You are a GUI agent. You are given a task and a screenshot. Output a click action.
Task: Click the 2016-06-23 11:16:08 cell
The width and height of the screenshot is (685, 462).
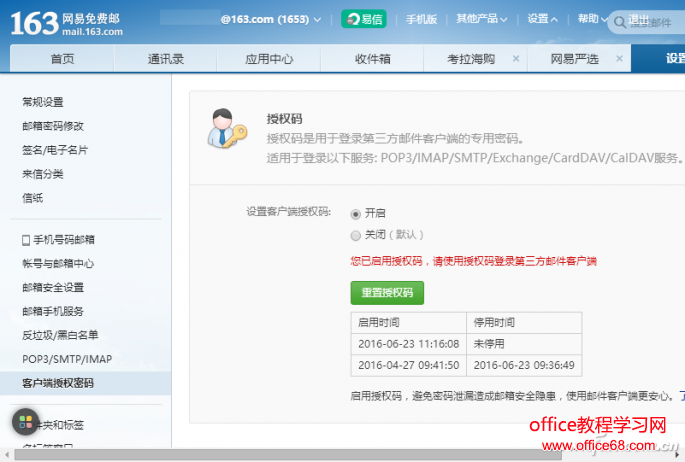(x=408, y=344)
